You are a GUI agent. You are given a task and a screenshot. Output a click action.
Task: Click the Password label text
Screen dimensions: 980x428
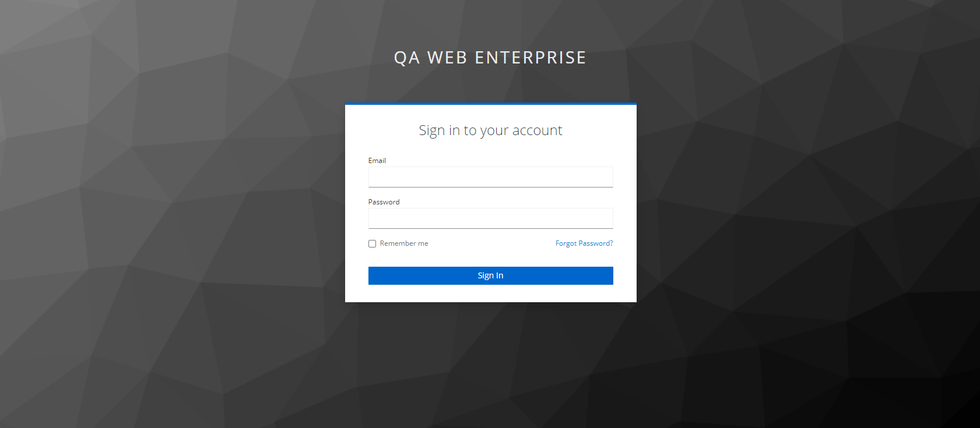coord(384,202)
